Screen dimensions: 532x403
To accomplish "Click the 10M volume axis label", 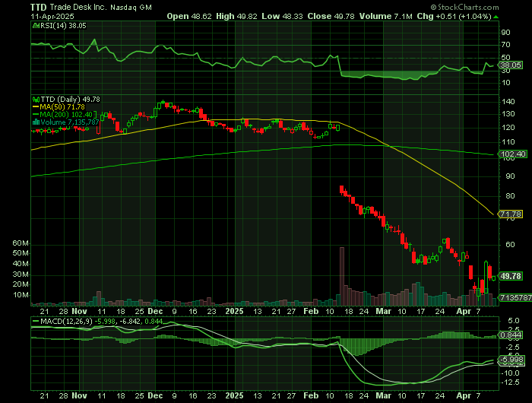I will pyautogui.click(x=21, y=295).
